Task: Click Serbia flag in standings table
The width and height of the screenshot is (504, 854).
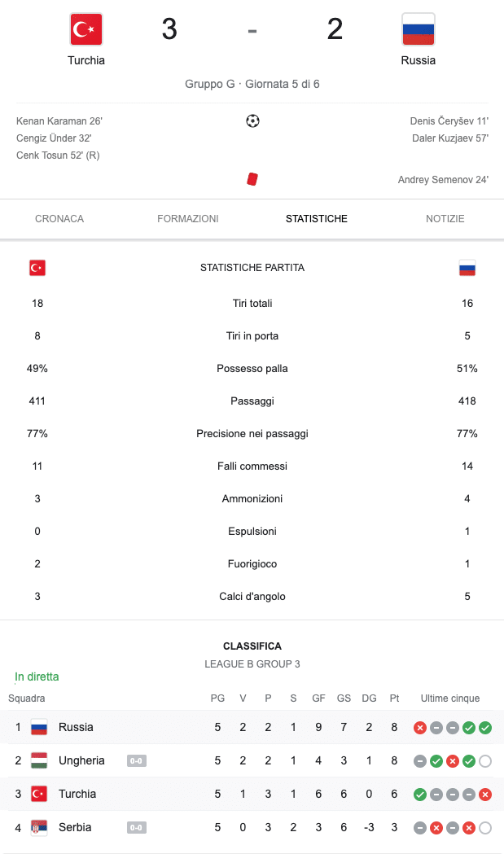Action: [39, 827]
